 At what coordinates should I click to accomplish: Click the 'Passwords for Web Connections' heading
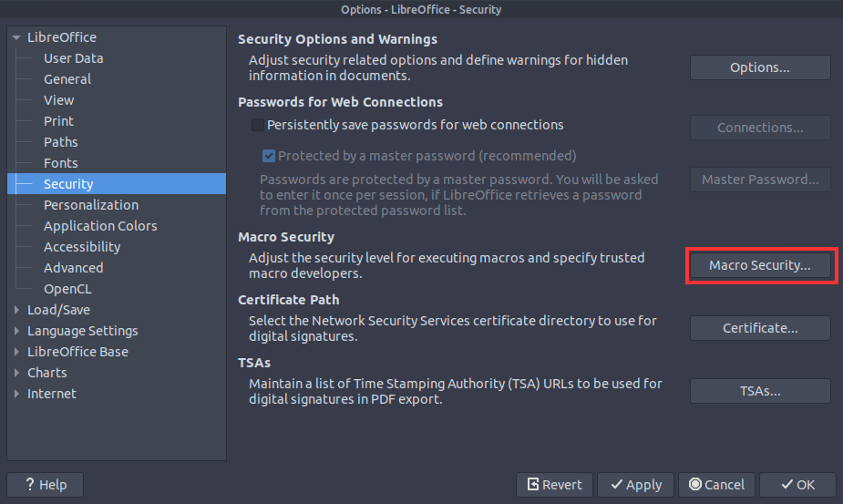point(340,102)
